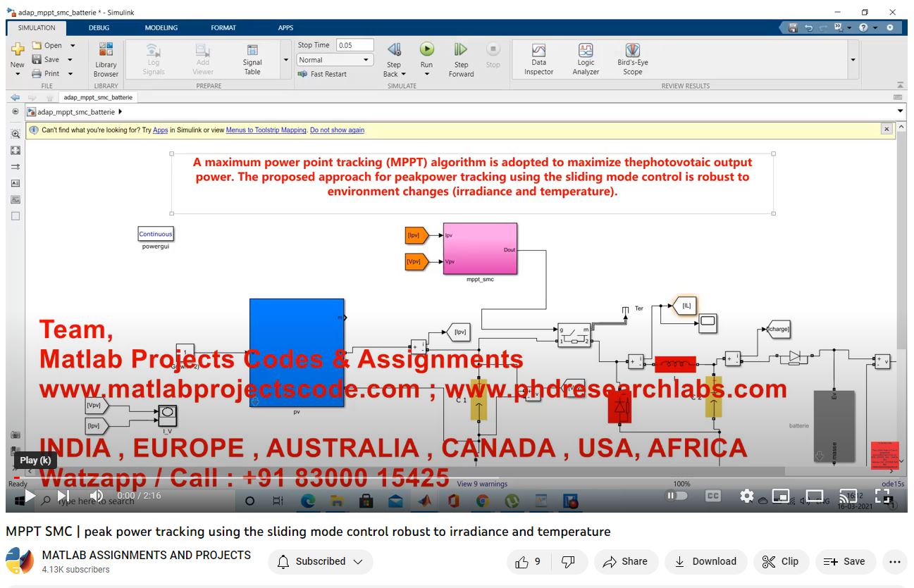
Task: Click the Clip button
Action: point(780,561)
